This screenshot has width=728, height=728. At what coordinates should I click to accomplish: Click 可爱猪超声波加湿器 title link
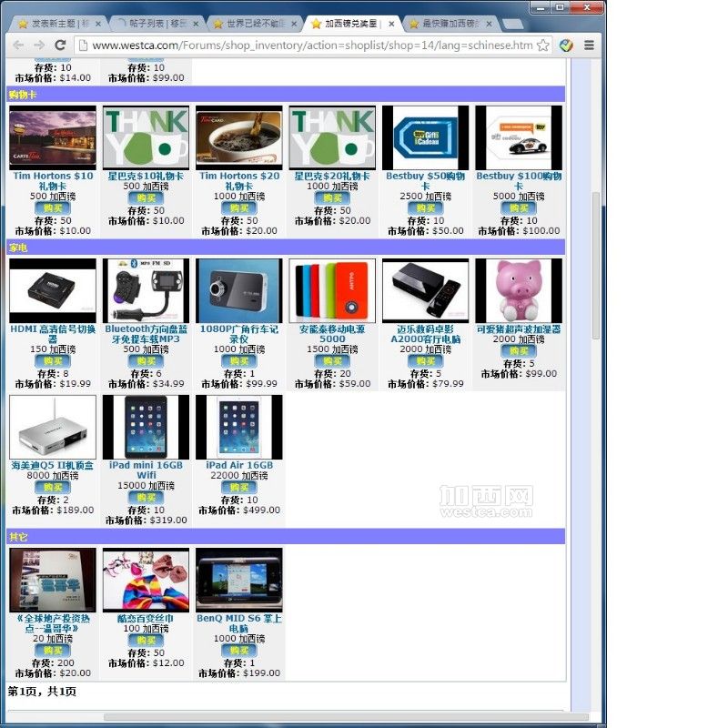click(x=519, y=329)
